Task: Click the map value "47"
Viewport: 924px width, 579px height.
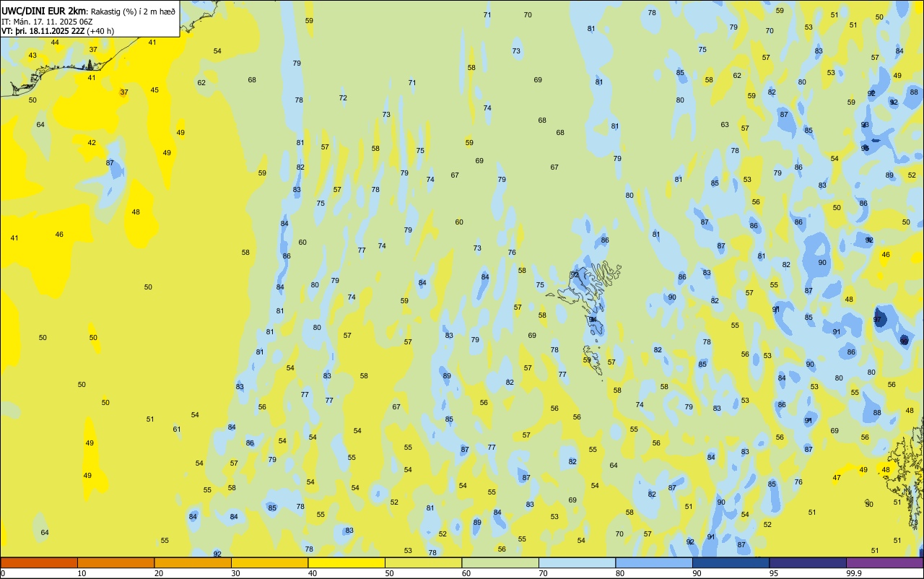Action: (837, 478)
